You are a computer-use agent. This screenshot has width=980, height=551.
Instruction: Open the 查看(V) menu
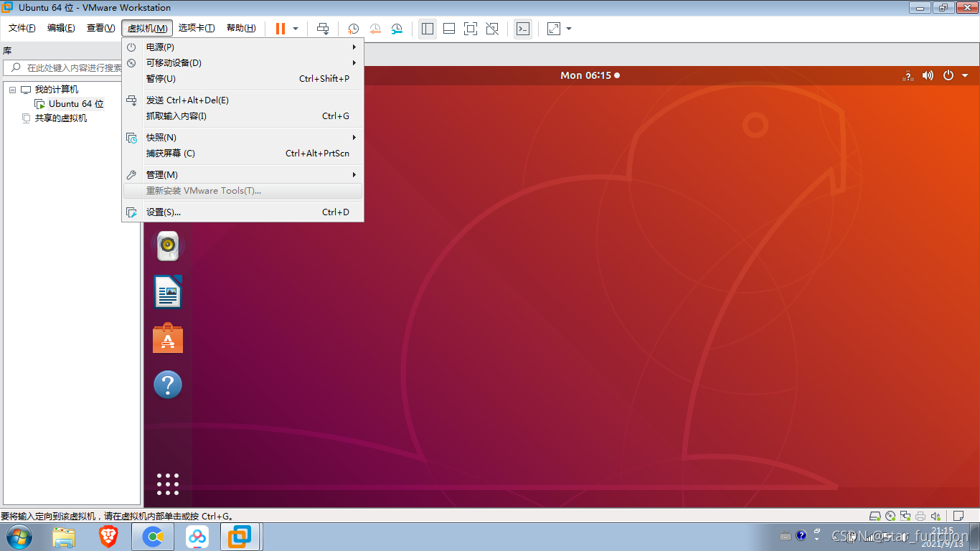click(100, 28)
